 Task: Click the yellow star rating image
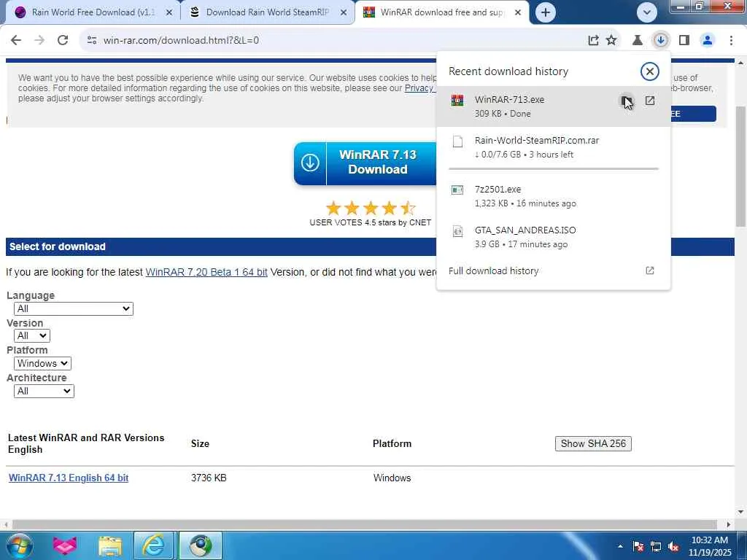(371, 208)
